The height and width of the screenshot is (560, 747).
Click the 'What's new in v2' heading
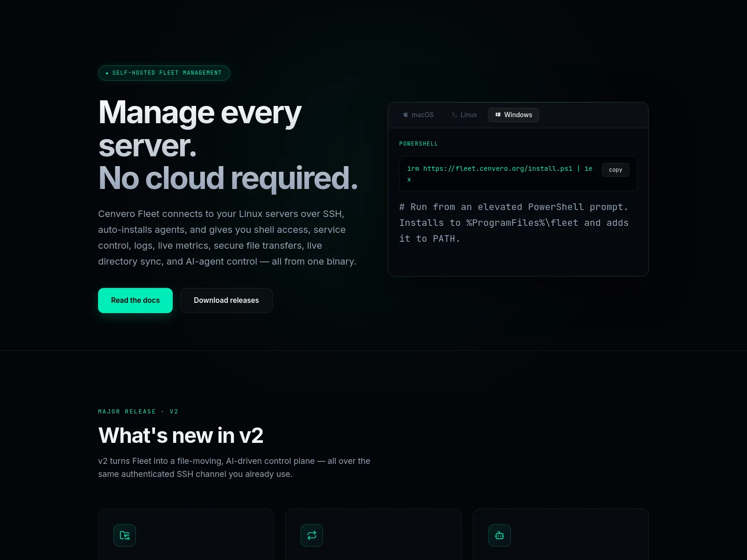tap(181, 435)
